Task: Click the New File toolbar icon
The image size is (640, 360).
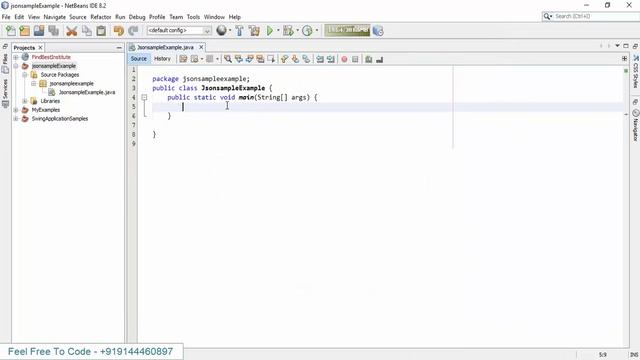Action: [x=11, y=31]
